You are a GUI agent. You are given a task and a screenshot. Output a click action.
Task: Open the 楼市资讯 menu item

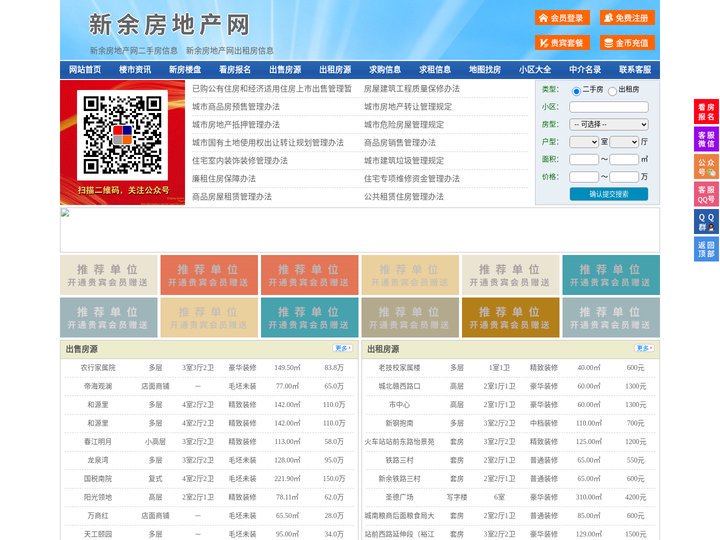pyautogui.click(x=135, y=70)
